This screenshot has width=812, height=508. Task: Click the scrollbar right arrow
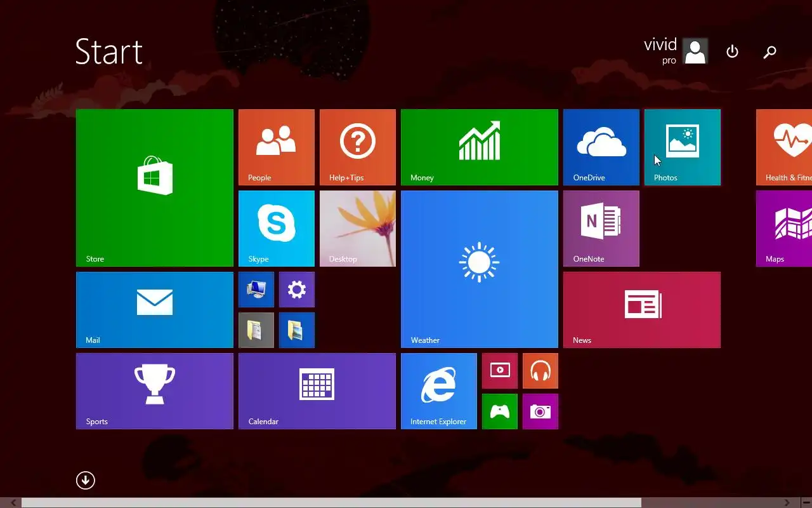tap(787, 503)
